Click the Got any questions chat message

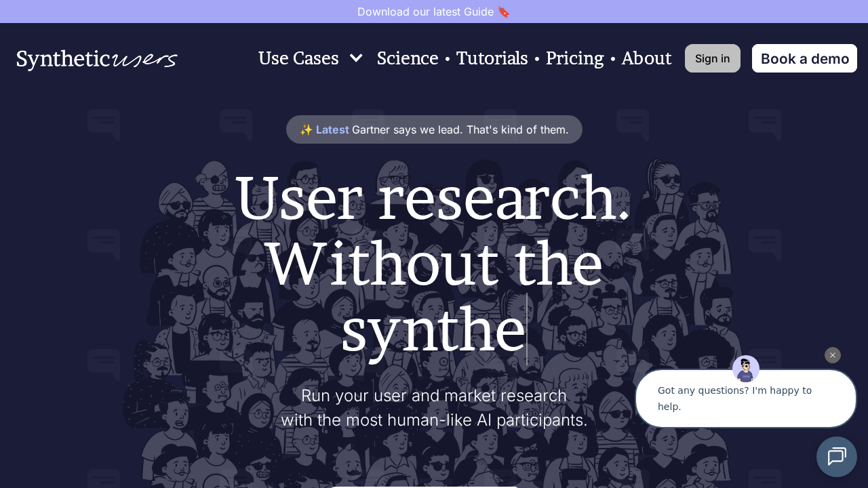click(x=734, y=399)
